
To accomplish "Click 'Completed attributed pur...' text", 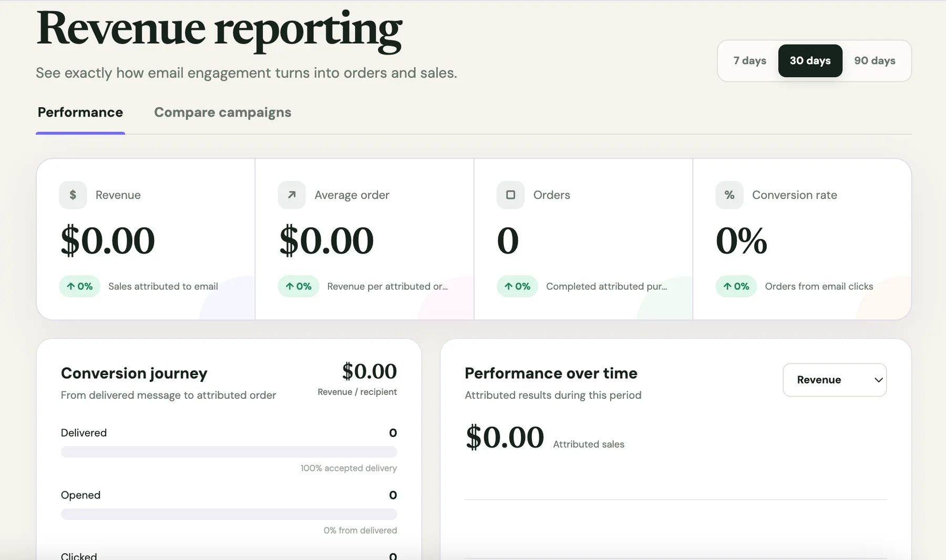I will click(606, 286).
